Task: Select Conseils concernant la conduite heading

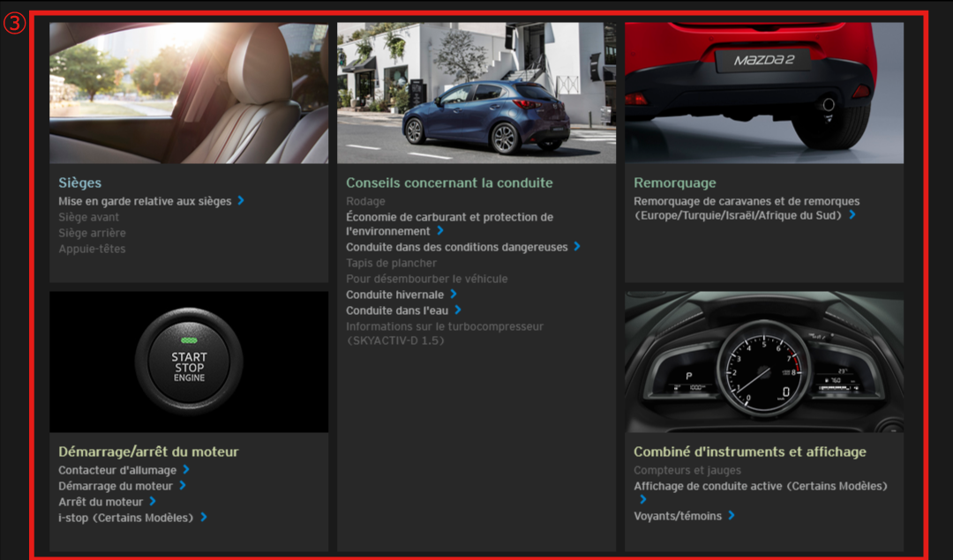Action: 449,183
